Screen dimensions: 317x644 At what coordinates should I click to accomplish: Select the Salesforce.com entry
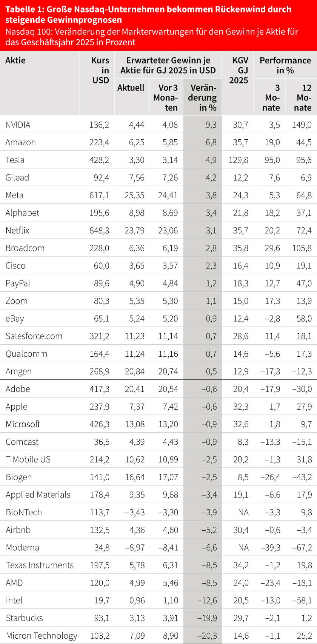click(x=34, y=336)
